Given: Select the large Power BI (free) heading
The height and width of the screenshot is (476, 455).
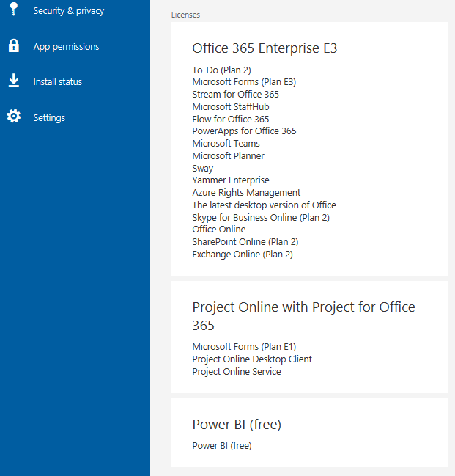Looking at the screenshot, I should point(237,425).
